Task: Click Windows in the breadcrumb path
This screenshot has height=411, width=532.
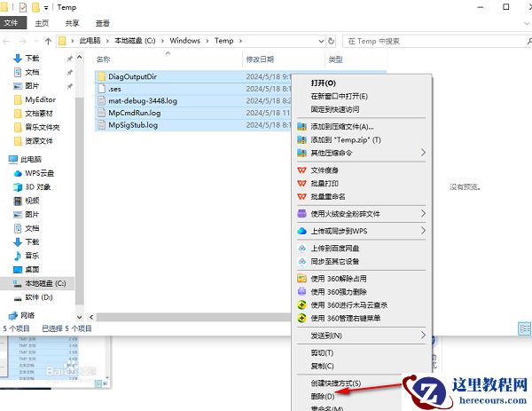Action: (x=185, y=41)
